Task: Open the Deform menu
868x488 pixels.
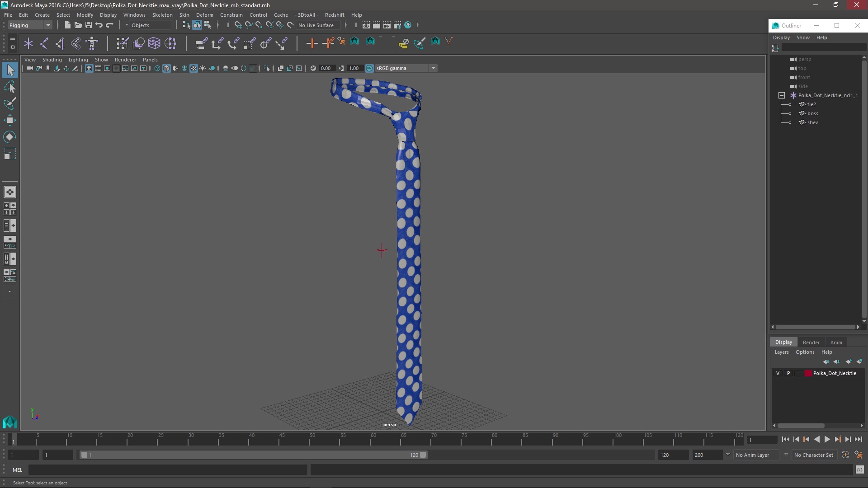Action: point(204,15)
